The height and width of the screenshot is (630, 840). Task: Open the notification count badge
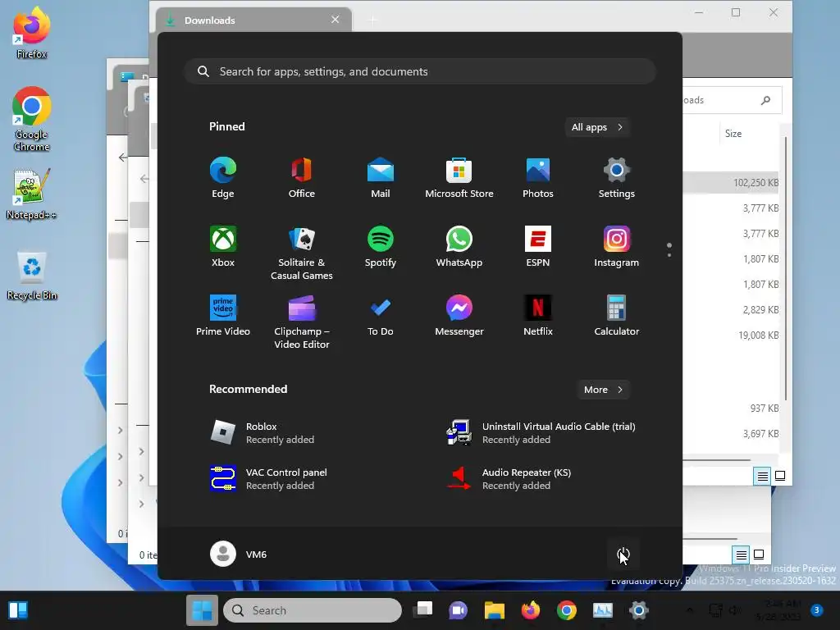click(x=816, y=609)
